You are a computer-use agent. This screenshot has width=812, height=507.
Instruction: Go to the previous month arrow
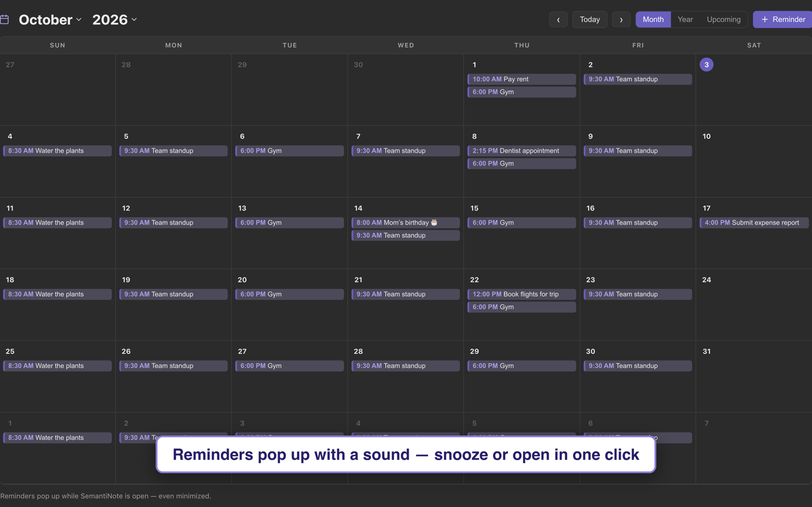[559, 19]
